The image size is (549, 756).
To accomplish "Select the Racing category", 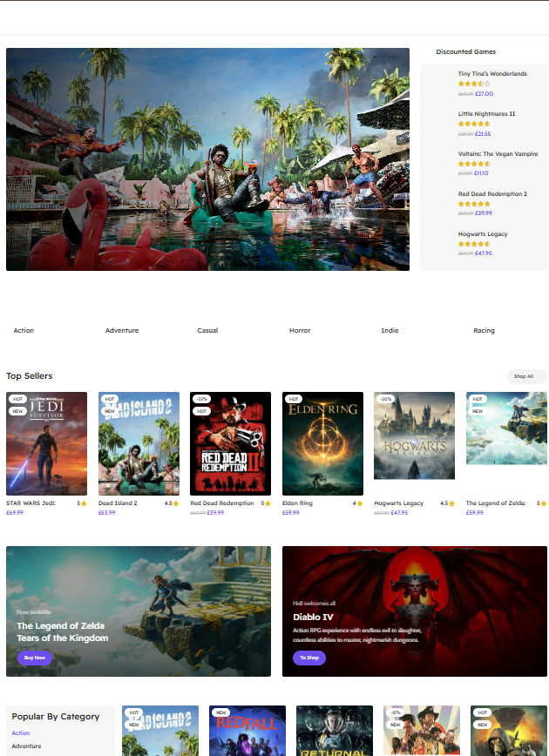I will tap(484, 330).
